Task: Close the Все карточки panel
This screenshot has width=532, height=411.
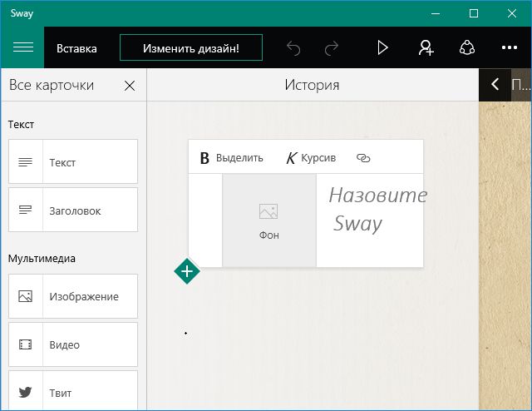Action: pyautogui.click(x=130, y=85)
